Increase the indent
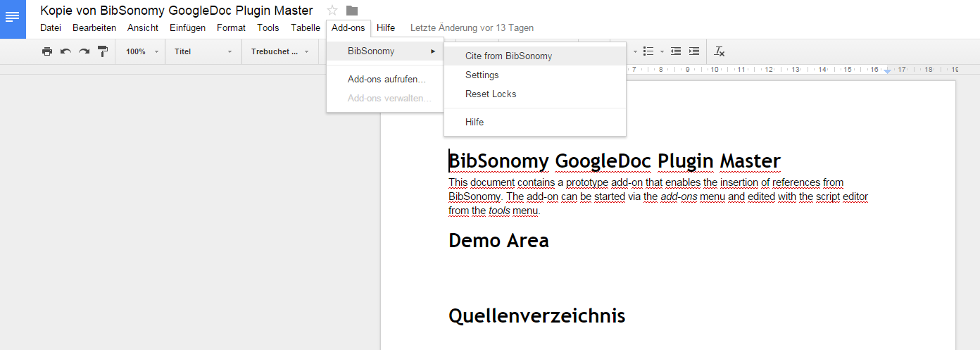The image size is (980, 350). point(694,51)
